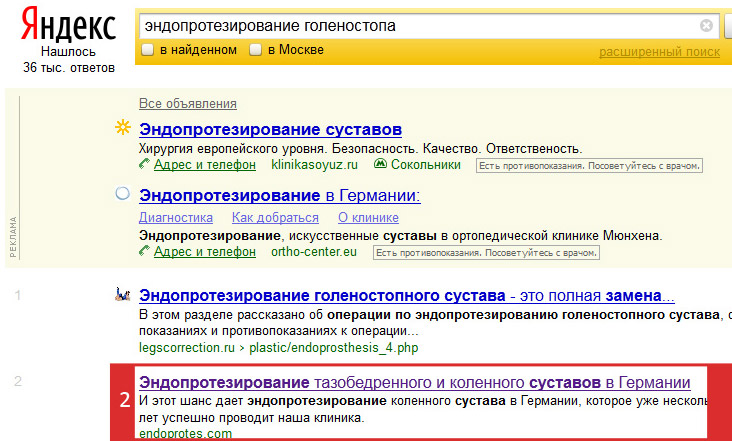Click the legscorrection.ru favicon in result 1

(x=123, y=294)
